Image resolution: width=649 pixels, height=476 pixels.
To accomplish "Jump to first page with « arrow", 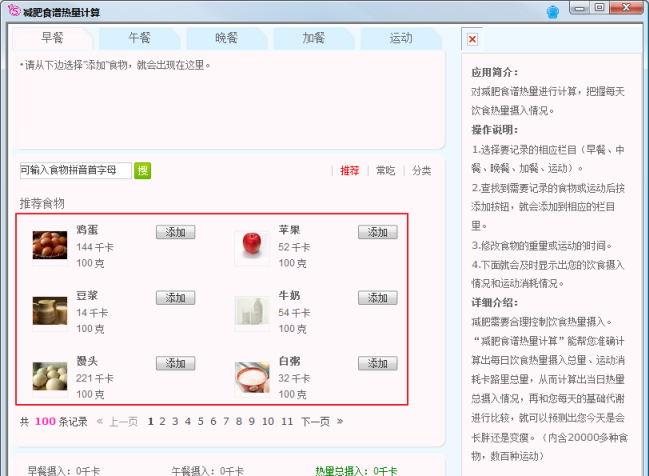I will (99, 421).
